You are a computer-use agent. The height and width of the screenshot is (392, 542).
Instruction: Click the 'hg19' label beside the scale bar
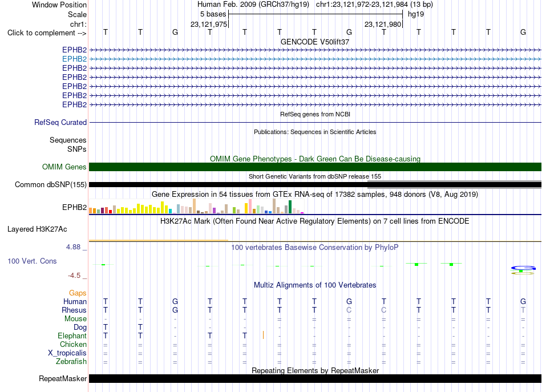tap(416, 14)
